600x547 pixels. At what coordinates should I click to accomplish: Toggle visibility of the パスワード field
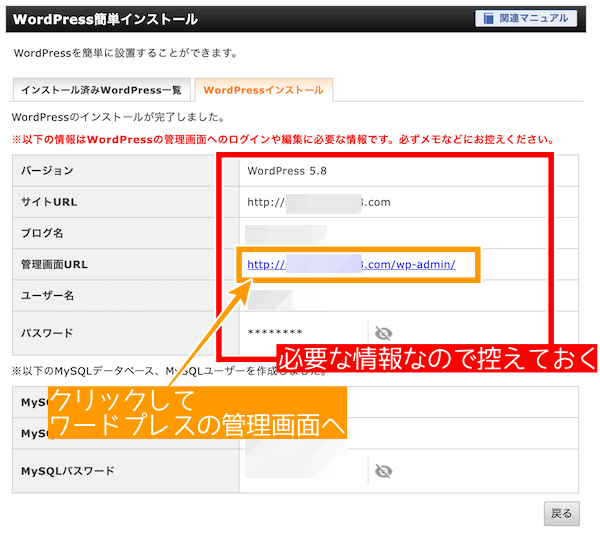[x=383, y=333]
